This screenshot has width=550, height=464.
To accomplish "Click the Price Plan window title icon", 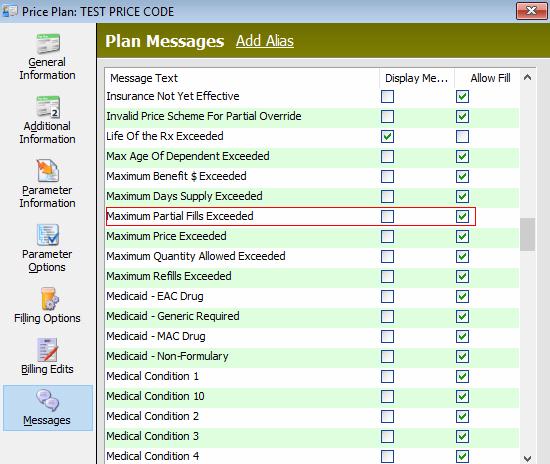I will [x=9, y=11].
